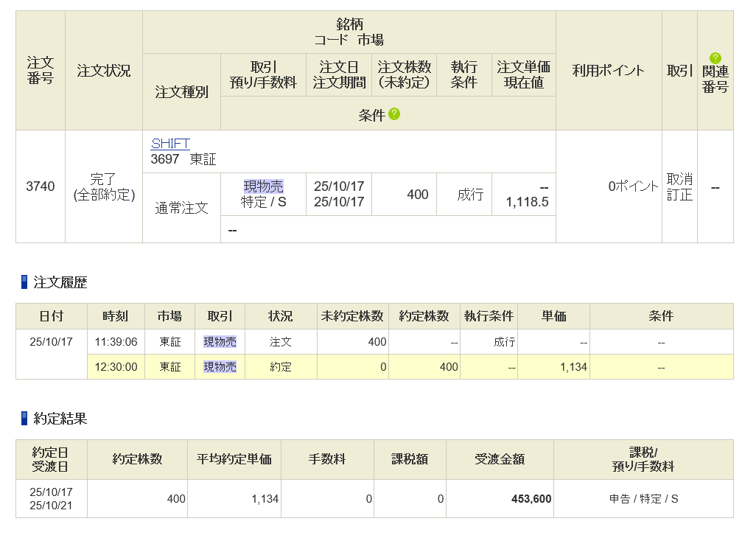
Task: Click the 注文番号 column header
Action: click(x=41, y=71)
